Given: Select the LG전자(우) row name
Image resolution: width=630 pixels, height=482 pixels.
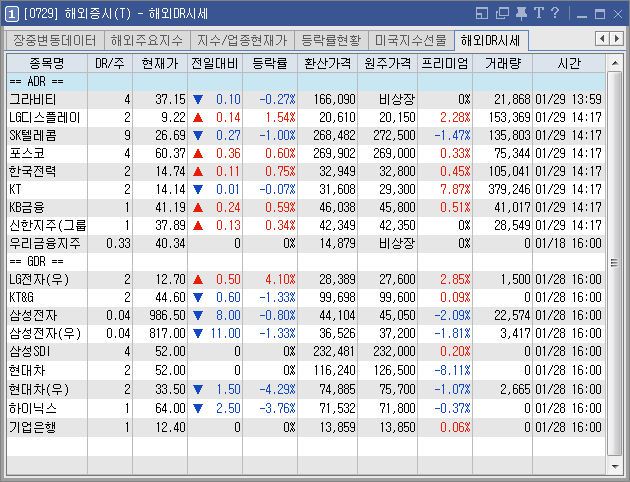Looking at the screenshot, I should tap(39, 279).
